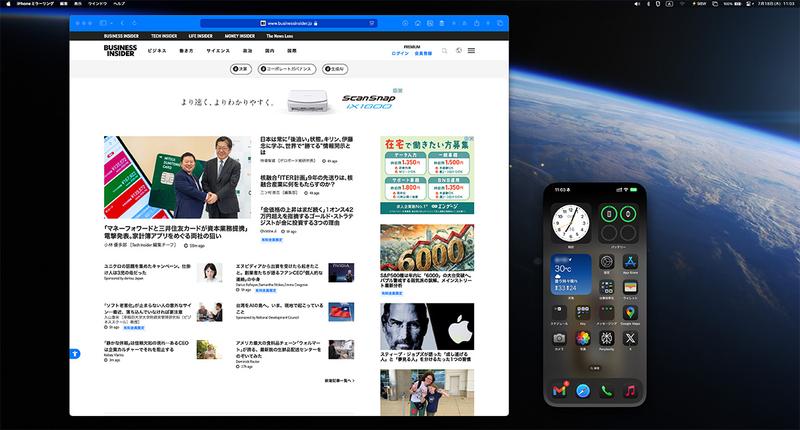Click the Safari address bar
The width and height of the screenshot is (800, 430).
289,23
